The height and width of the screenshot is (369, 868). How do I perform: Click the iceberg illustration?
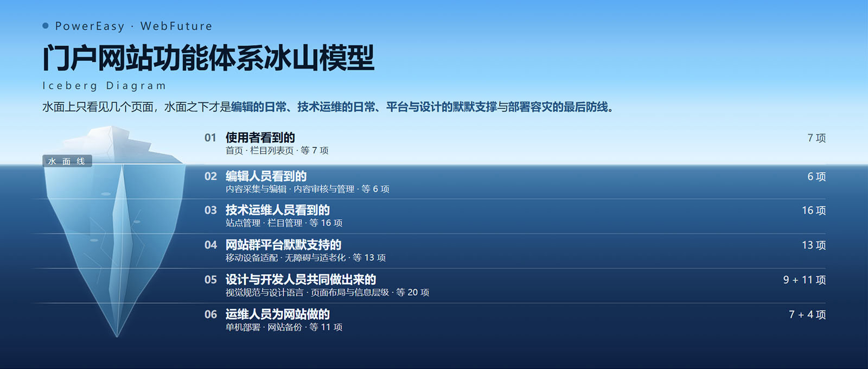[114, 232]
